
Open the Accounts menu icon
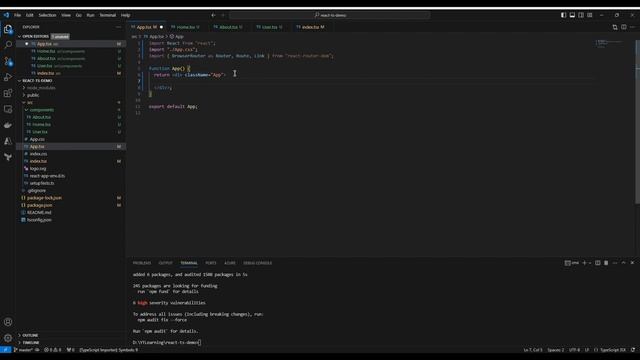(8, 322)
